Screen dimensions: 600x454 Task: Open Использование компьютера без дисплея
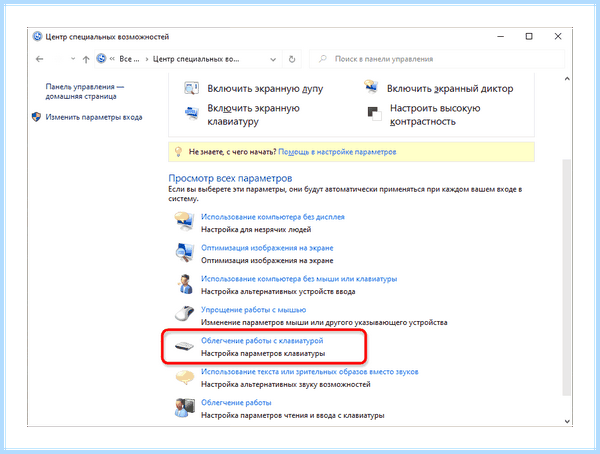(272, 217)
